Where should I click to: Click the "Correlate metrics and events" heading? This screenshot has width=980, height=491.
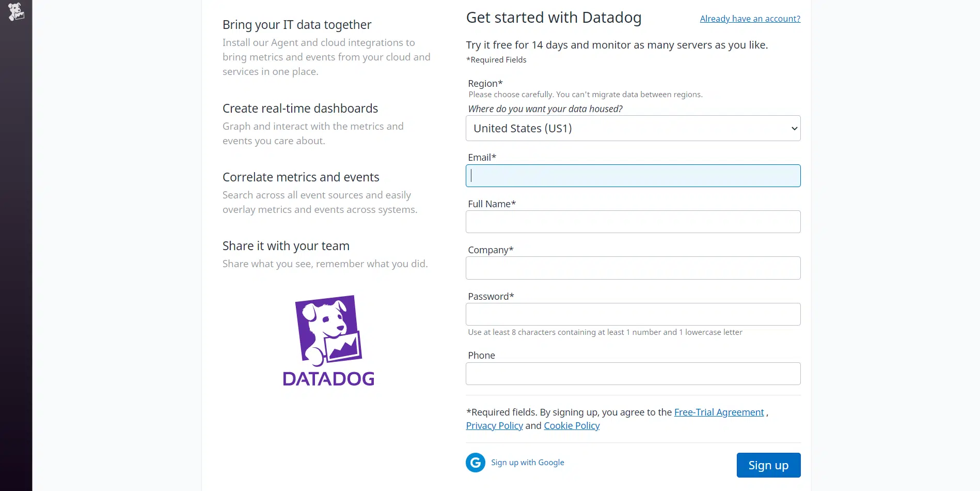coord(301,177)
